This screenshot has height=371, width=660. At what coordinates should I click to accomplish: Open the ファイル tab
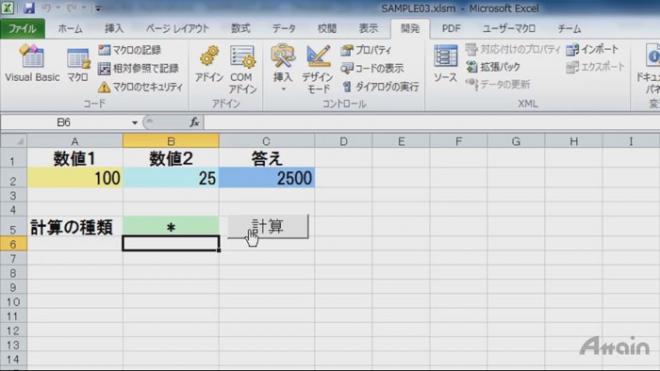point(22,29)
